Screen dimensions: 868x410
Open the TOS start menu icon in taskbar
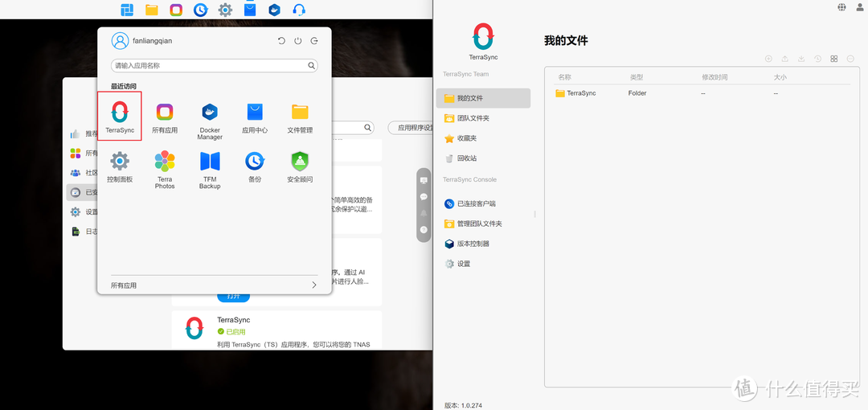click(x=127, y=10)
